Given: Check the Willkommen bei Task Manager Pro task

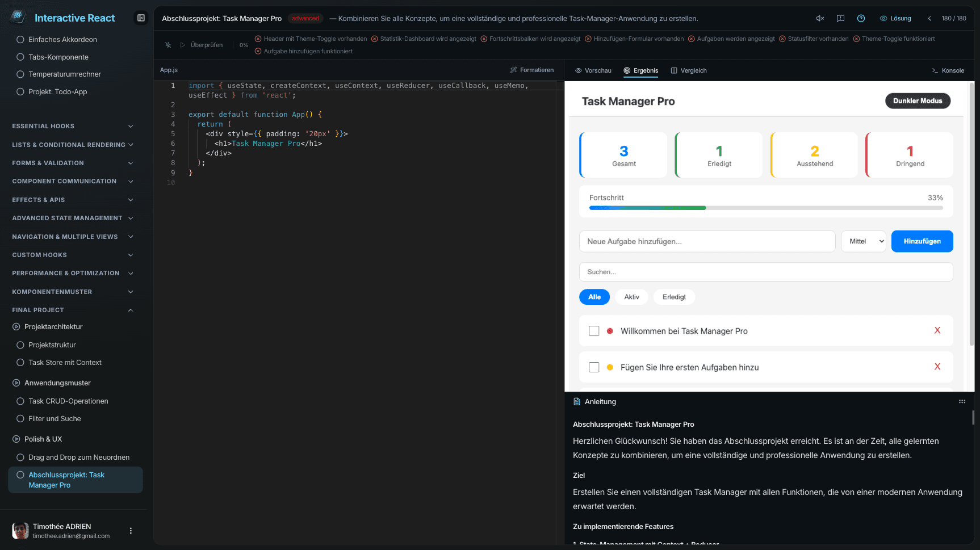Looking at the screenshot, I should tap(594, 330).
